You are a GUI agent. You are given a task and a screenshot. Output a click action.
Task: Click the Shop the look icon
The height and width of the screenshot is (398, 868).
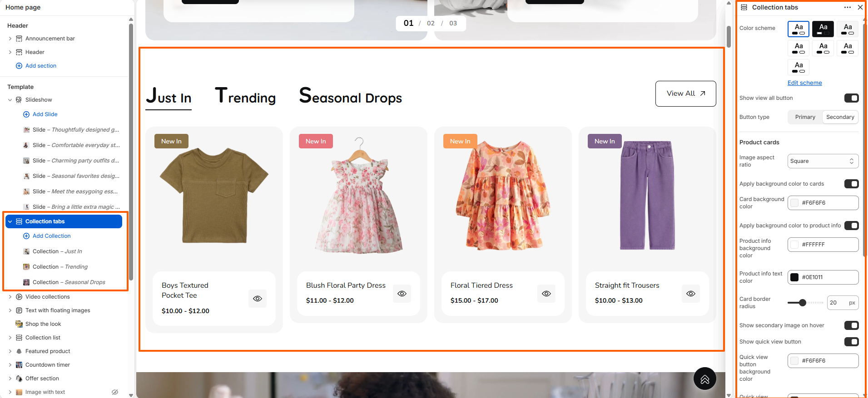19,324
